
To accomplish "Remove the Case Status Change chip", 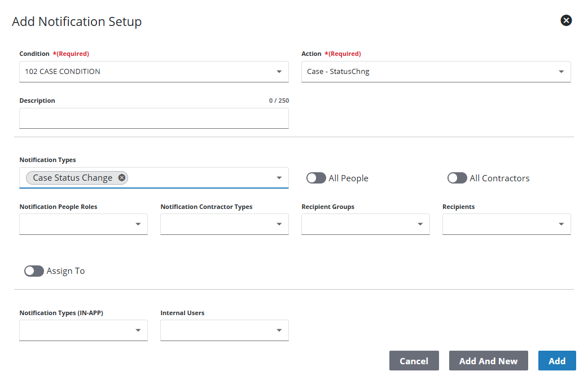I will 122,178.
